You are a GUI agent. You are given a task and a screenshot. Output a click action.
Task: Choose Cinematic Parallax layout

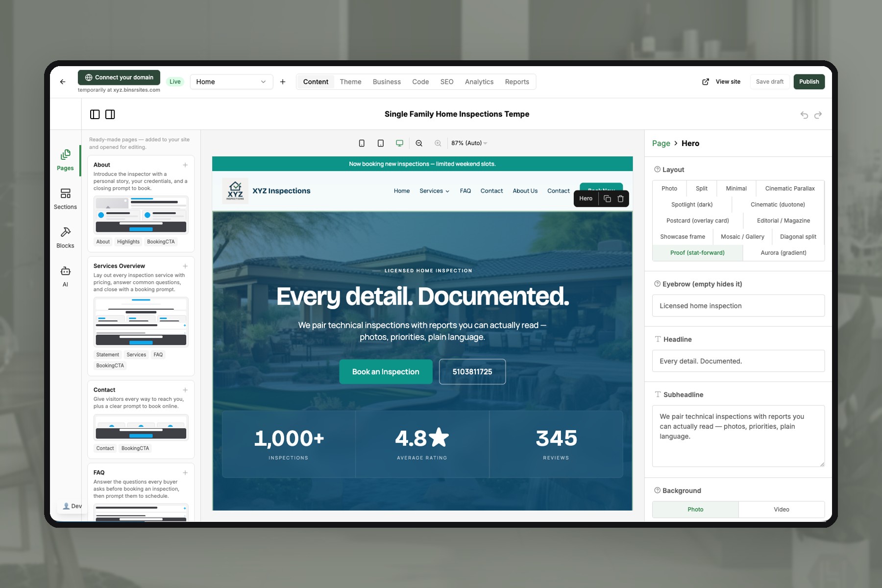click(x=790, y=189)
